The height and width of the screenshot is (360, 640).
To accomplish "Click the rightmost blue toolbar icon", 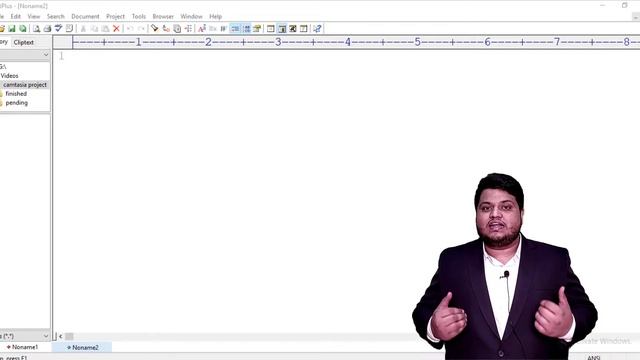I will [317, 29].
